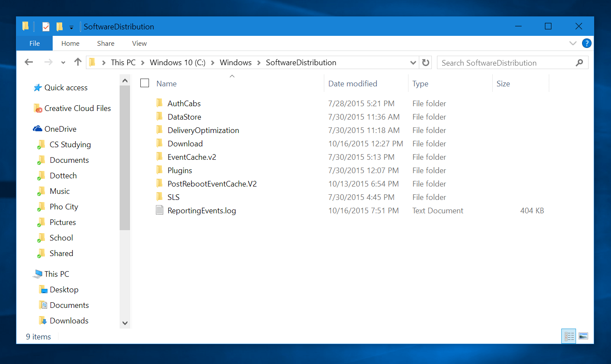Go up one folder level
Screen dimensions: 611x364
coord(78,62)
